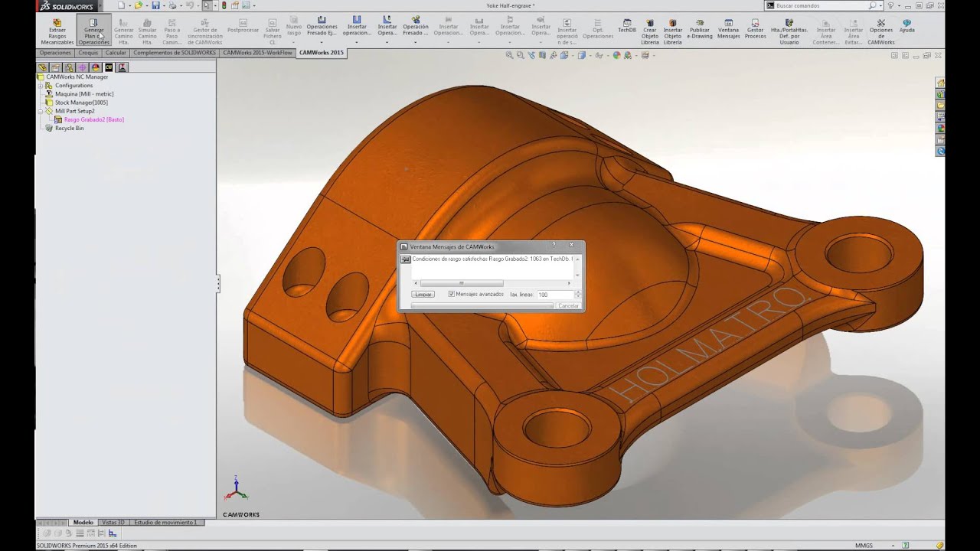Click the Save icon in title toolbar
The width and height of the screenshot is (980, 551).
tap(155, 5)
